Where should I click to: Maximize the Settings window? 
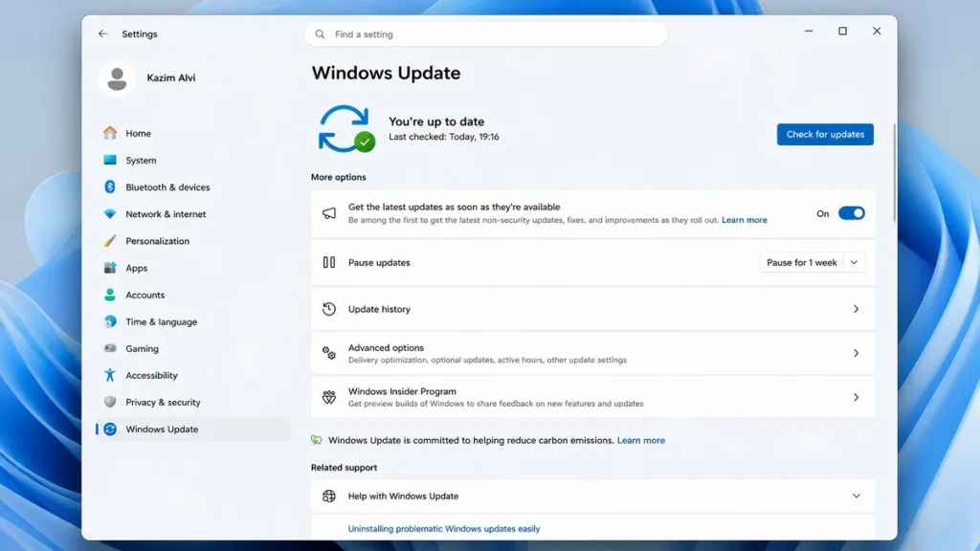pos(842,32)
